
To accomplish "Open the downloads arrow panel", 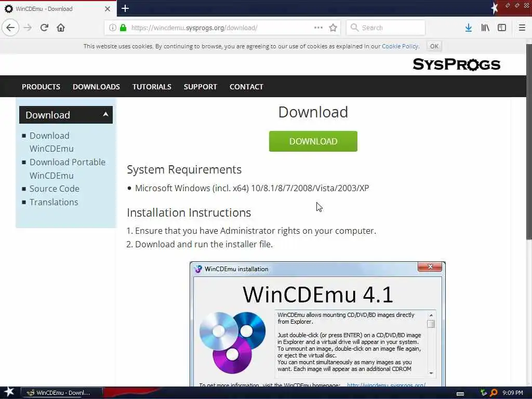I will point(468,28).
